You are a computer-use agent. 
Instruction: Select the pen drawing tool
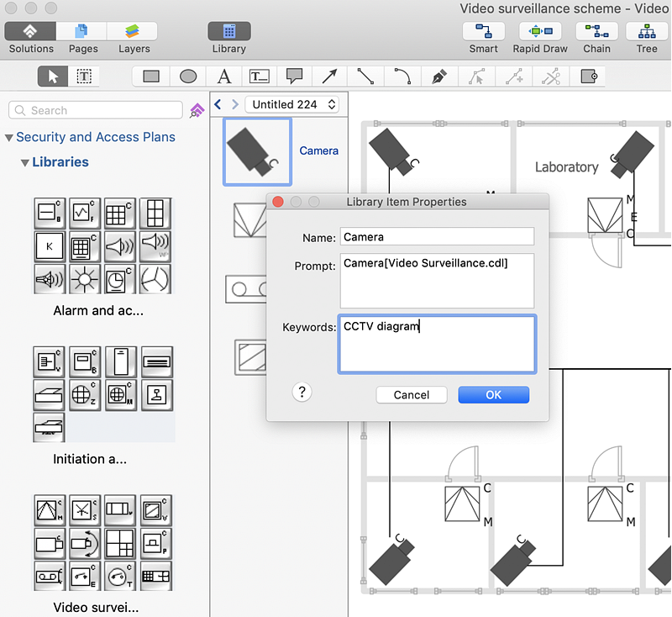coord(439,76)
